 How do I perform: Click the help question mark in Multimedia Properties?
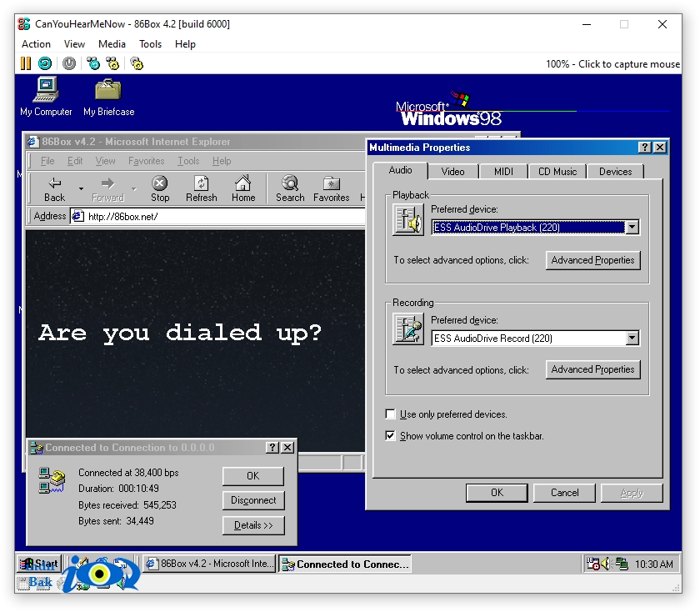644,148
